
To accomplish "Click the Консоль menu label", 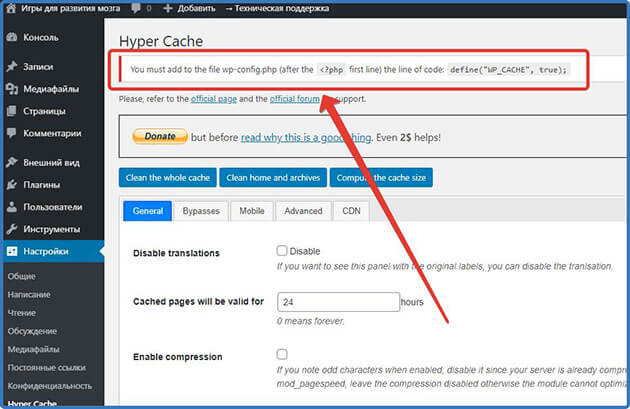I will tap(41, 37).
